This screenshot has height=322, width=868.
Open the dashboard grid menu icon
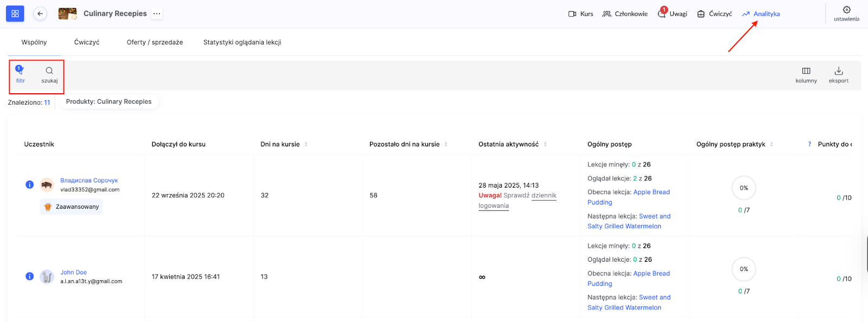click(x=15, y=14)
